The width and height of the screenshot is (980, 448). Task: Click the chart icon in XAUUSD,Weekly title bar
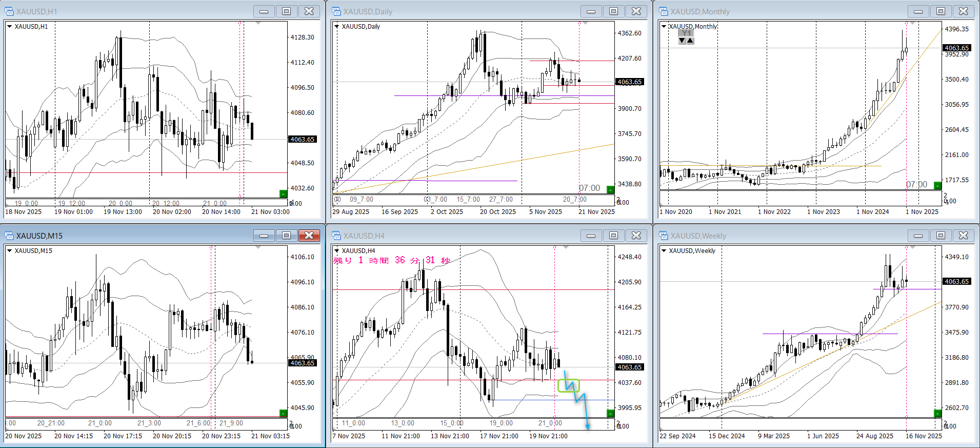coord(664,236)
